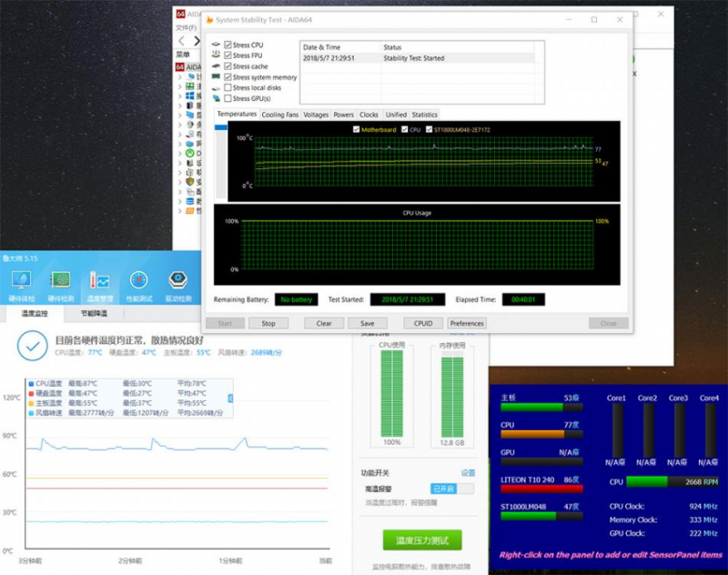Select the AIDA64 root node icon in tree
Screen dimensions: 728x575
(180, 66)
